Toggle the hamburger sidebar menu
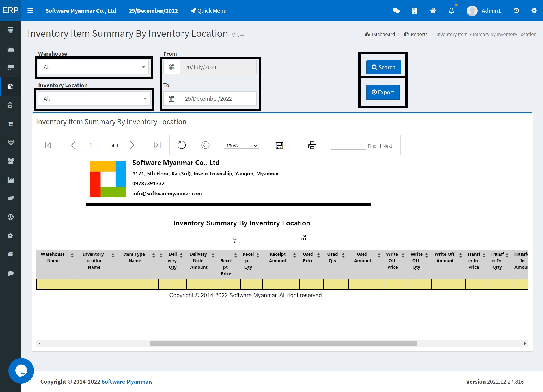This screenshot has width=543, height=392. (x=30, y=11)
